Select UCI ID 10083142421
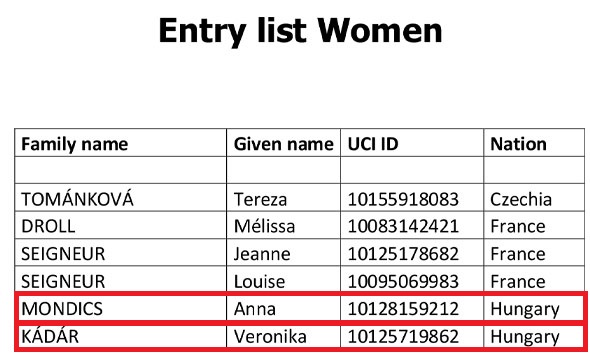590x364 pixels. pos(403,226)
